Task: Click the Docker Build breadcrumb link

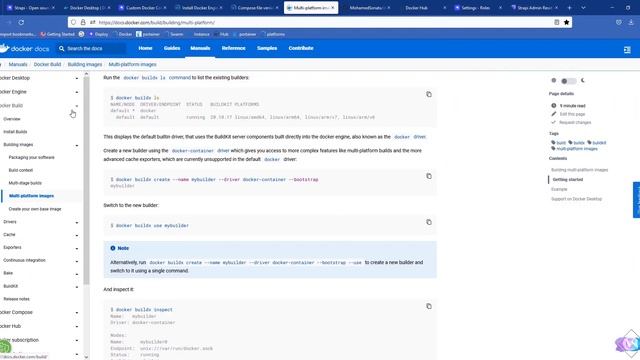Action: (x=47, y=64)
